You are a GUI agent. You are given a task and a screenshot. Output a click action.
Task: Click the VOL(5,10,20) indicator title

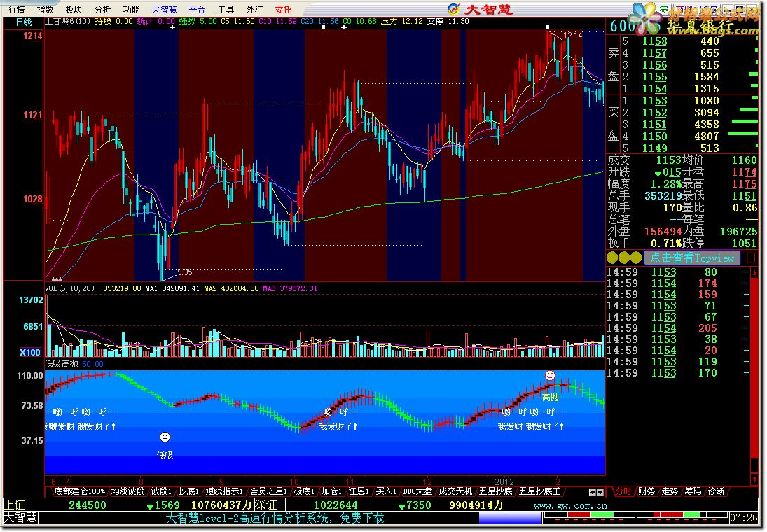click(69, 288)
